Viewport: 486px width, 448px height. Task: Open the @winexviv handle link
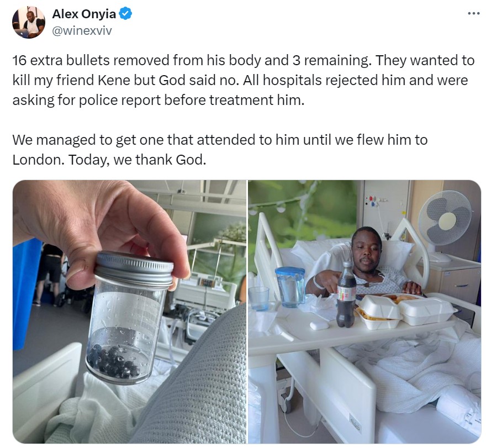(82, 31)
